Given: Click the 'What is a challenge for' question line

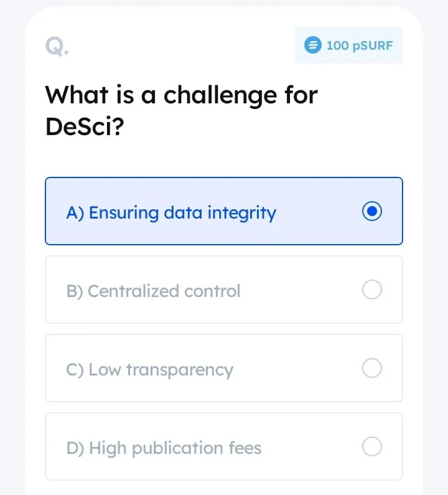Looking at the screenshot, I should coord(181,95).
